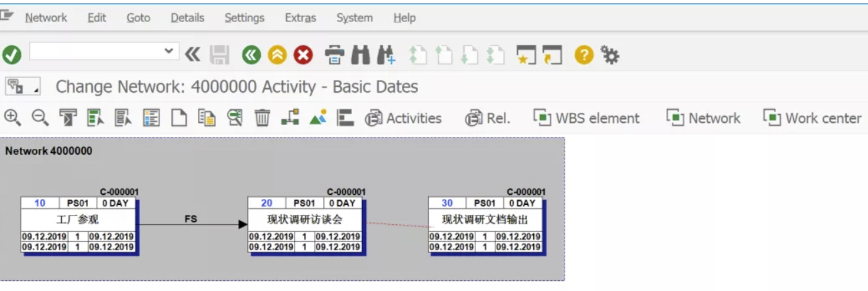Screen dimensions: 868x291
Task: Click the detail list icon
Action: click(151, 118)
